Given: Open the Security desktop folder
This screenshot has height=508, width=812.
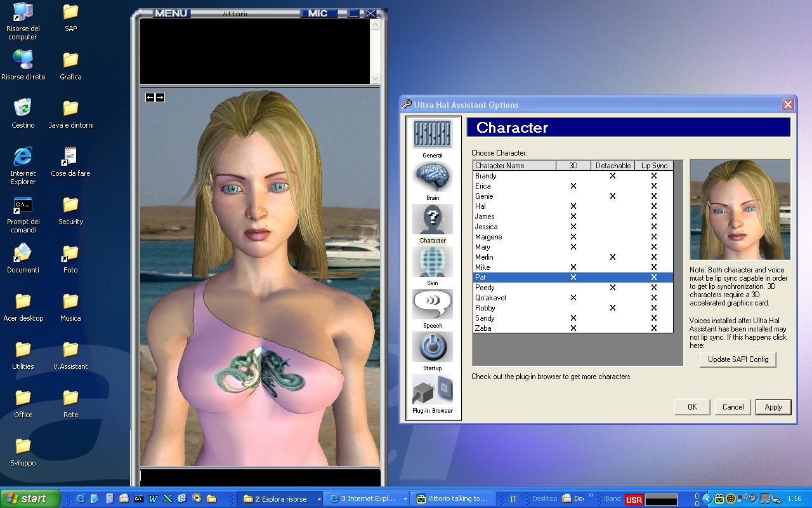Looking at the screenshot, I should point(70,210).
